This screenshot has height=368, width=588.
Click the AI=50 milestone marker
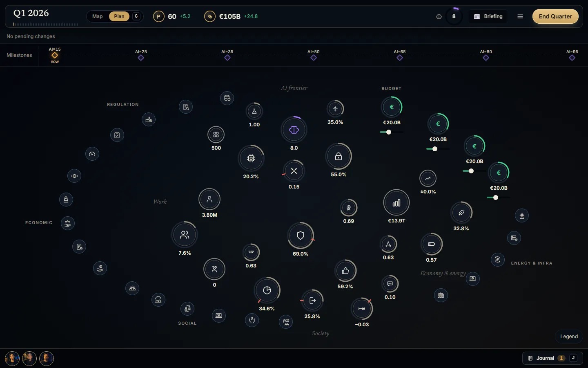tap(314, 58)
